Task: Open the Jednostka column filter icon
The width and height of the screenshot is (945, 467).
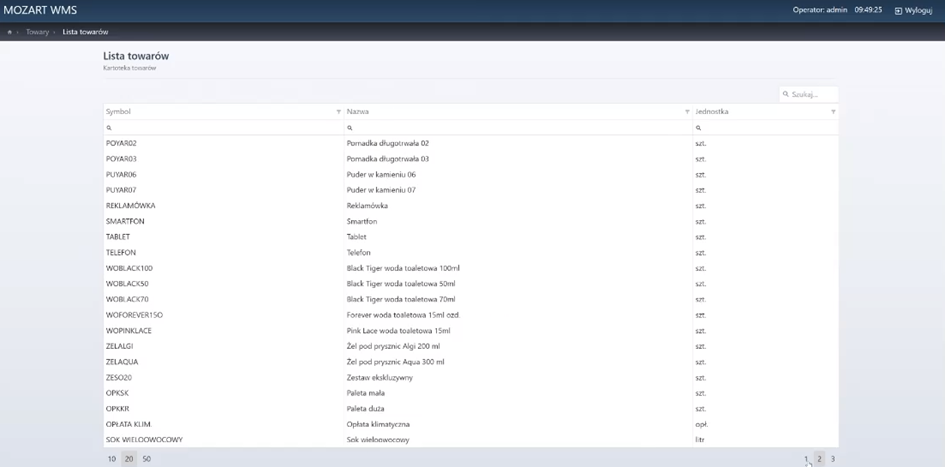Action: click(833, 112)
